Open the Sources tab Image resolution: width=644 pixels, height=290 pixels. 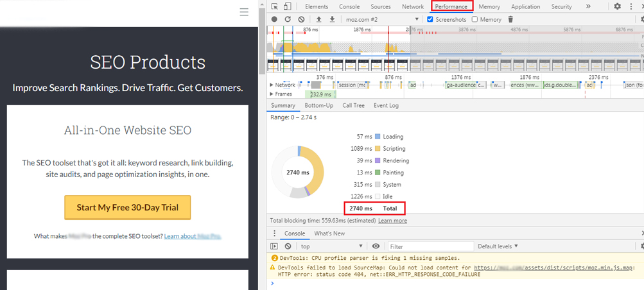[381, 6]
